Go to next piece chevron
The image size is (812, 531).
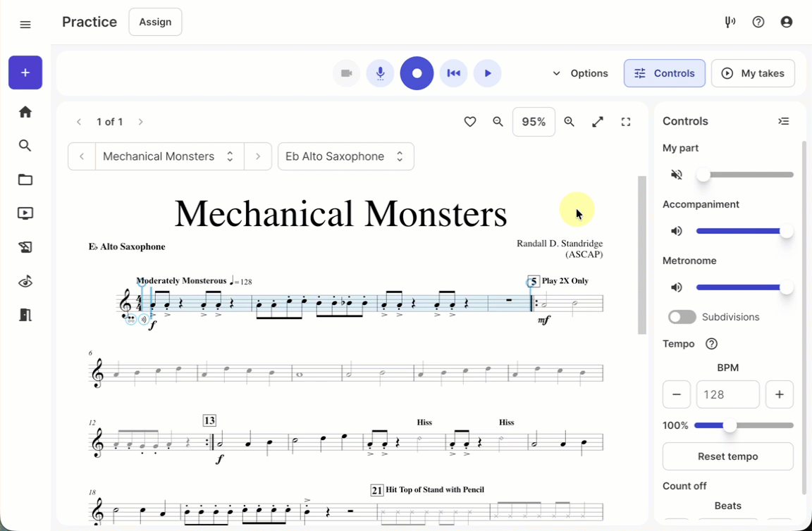coord(258,156)
